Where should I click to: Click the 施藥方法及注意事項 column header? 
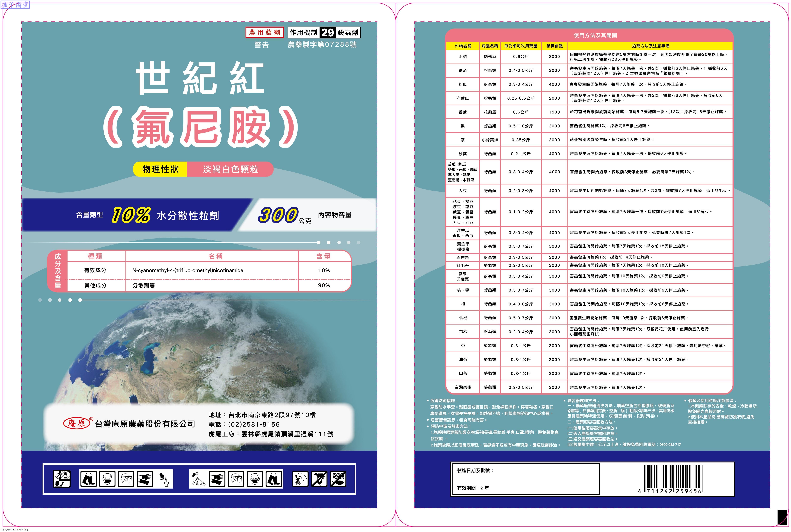[x=650, y=46]
